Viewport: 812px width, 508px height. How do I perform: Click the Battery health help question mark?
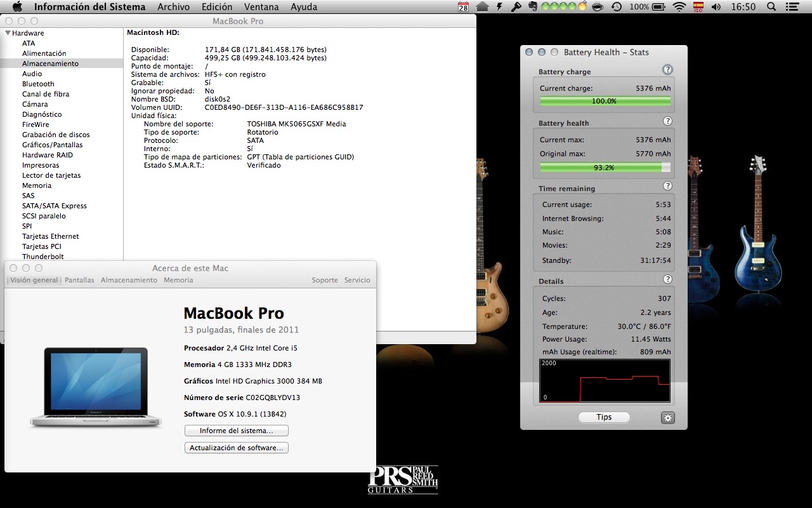(x=667, y=121)
